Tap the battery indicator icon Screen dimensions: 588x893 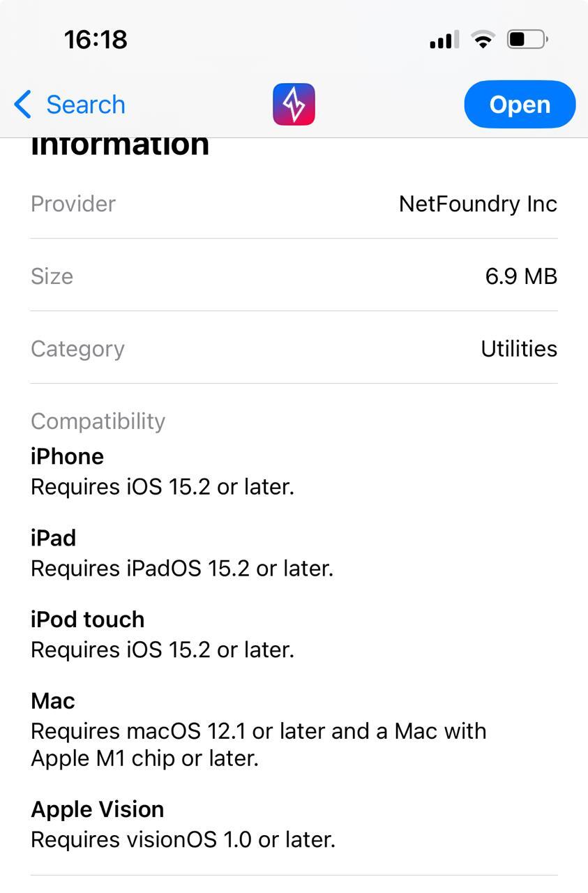pyautogui.click(x=527, y=39)
